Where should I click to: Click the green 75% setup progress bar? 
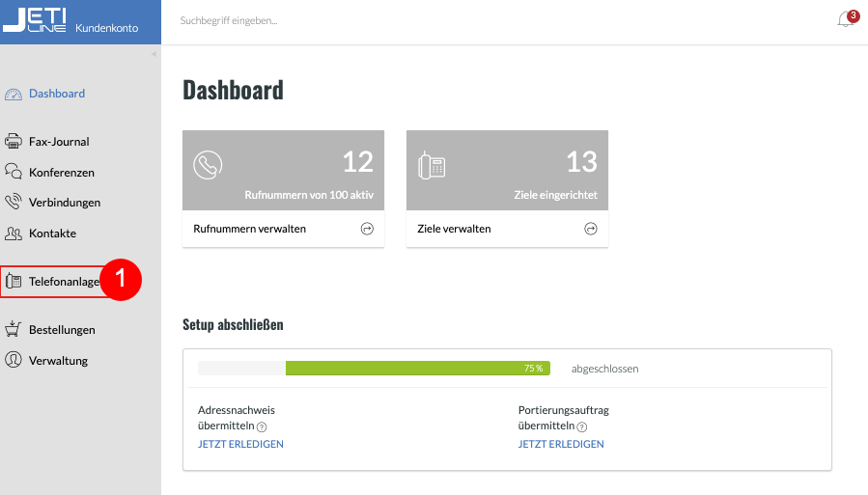click(x=417, y=369)
